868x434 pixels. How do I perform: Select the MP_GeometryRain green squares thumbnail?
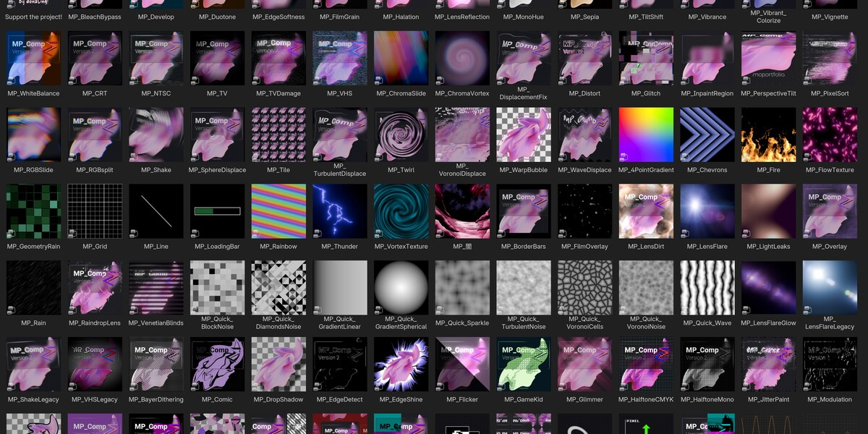(x=33, y=211)
